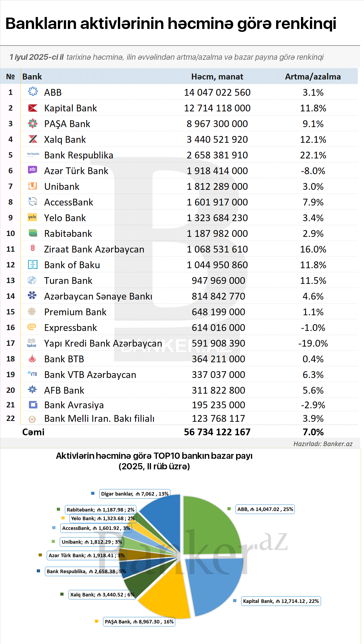Image resolution: width=364 pixels, height=644 pixels.
Task: Click the Xalq Bank dark green legend square
Action: pyautogui.click(x=62, y=594)
